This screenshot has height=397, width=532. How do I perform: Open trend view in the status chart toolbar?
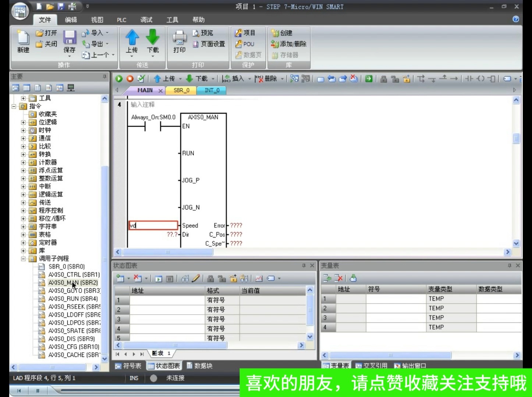tap(259, 278)
